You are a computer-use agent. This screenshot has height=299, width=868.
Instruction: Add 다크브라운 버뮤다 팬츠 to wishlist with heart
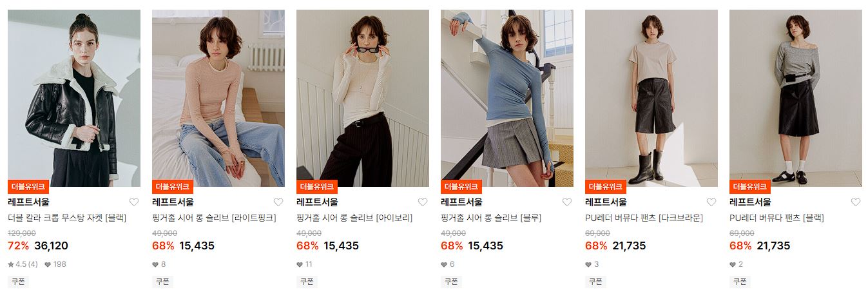click(711, 202)
